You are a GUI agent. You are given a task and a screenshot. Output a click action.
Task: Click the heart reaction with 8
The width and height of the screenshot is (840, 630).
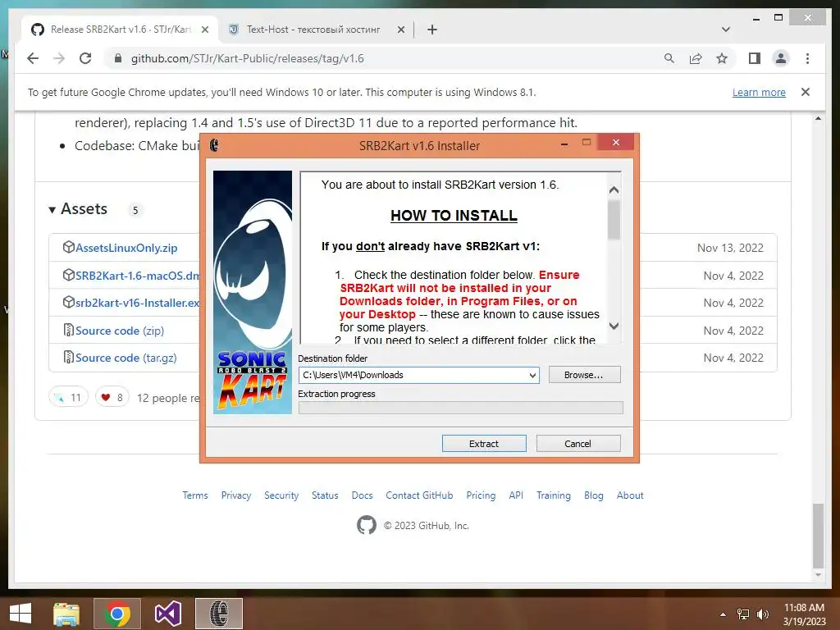(x=112, y=398)
